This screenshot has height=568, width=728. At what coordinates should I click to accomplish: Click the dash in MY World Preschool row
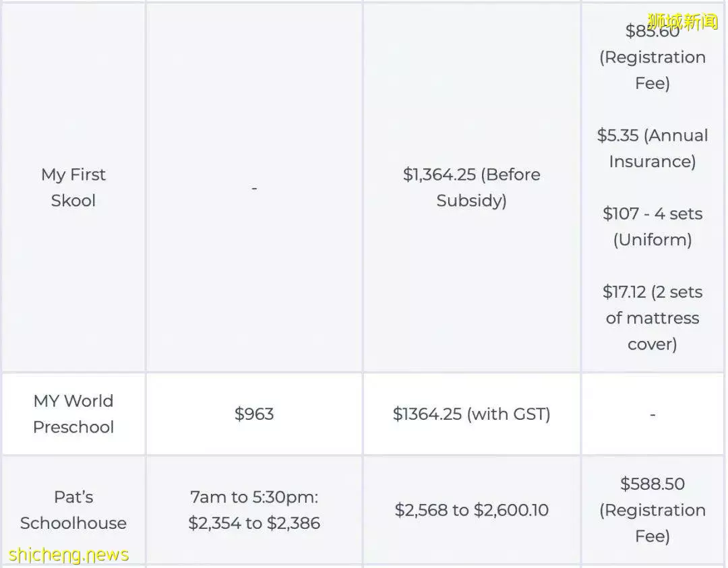coord(653,414)
